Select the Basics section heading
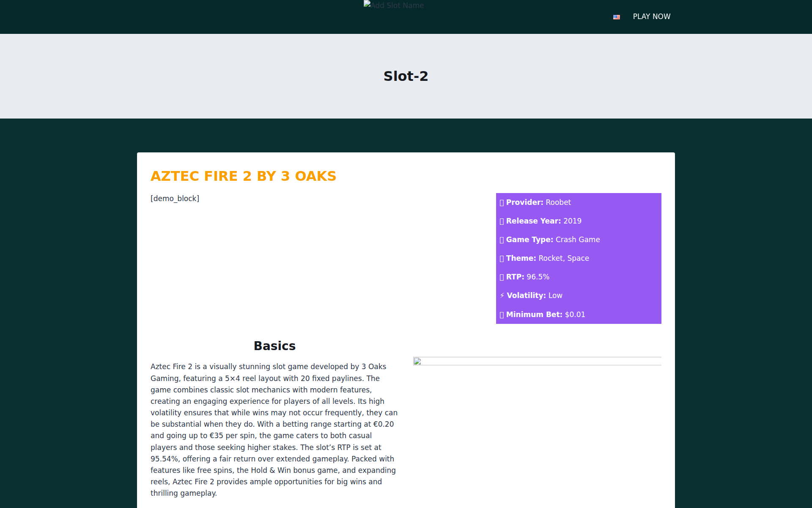Image resolution: width=812 pixels, height=508 pixels. click(x=274, y=346)
